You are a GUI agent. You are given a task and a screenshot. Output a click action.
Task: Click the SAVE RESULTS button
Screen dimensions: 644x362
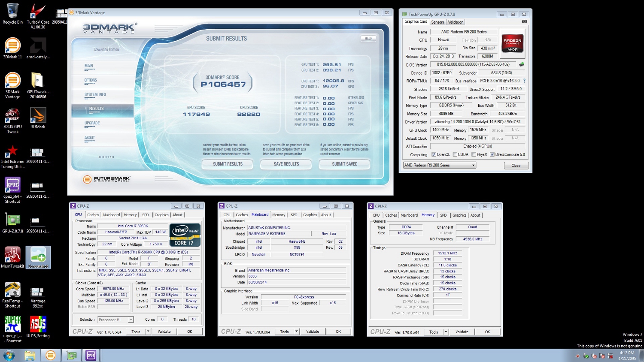286,164
